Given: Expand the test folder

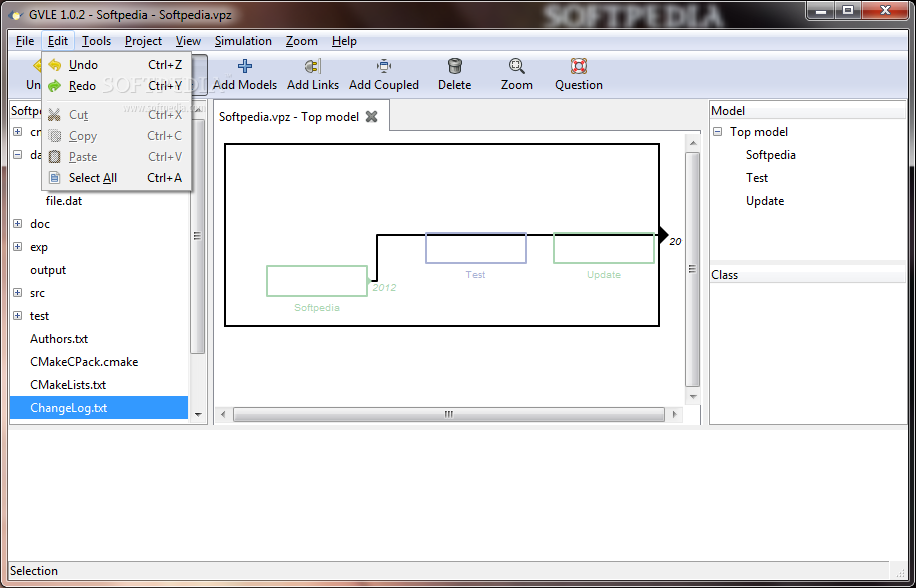Looking at the screenshot, I should (18, 315).
